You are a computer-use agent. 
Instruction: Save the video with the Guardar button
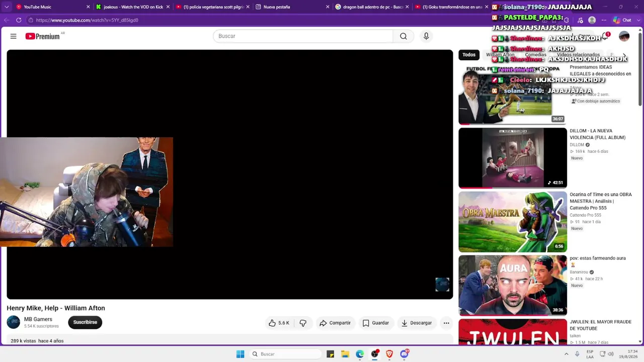click(376, 323)
